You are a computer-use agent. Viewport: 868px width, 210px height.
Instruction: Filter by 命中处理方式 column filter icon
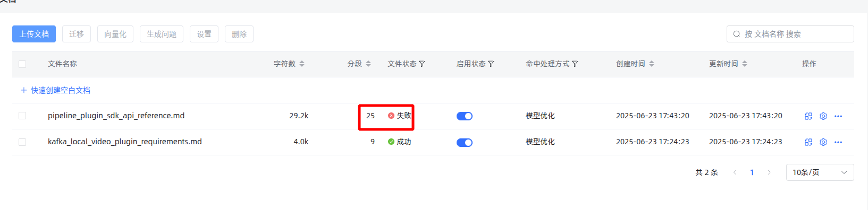(x=575, y=64)
